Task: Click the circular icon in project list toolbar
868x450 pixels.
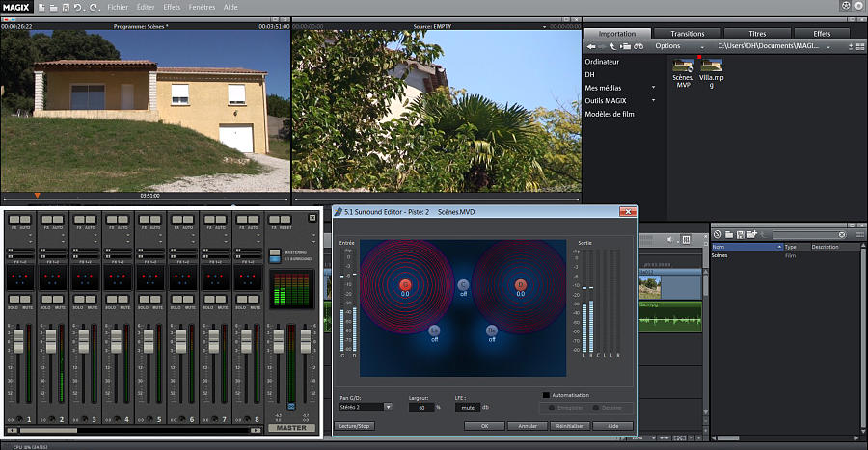Action: 718,234
